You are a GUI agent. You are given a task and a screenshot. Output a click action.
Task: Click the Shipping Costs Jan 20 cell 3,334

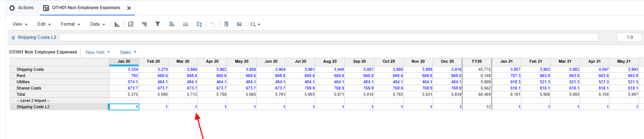(124, 69)
